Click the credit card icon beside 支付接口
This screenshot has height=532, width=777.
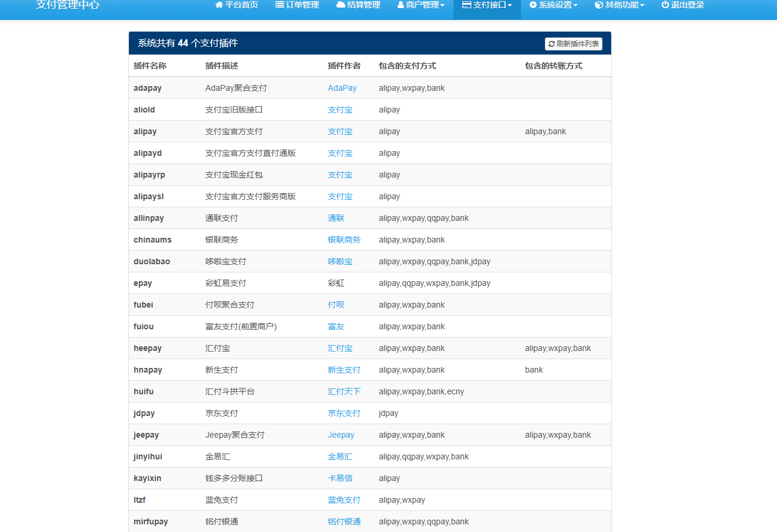(466, 5)
